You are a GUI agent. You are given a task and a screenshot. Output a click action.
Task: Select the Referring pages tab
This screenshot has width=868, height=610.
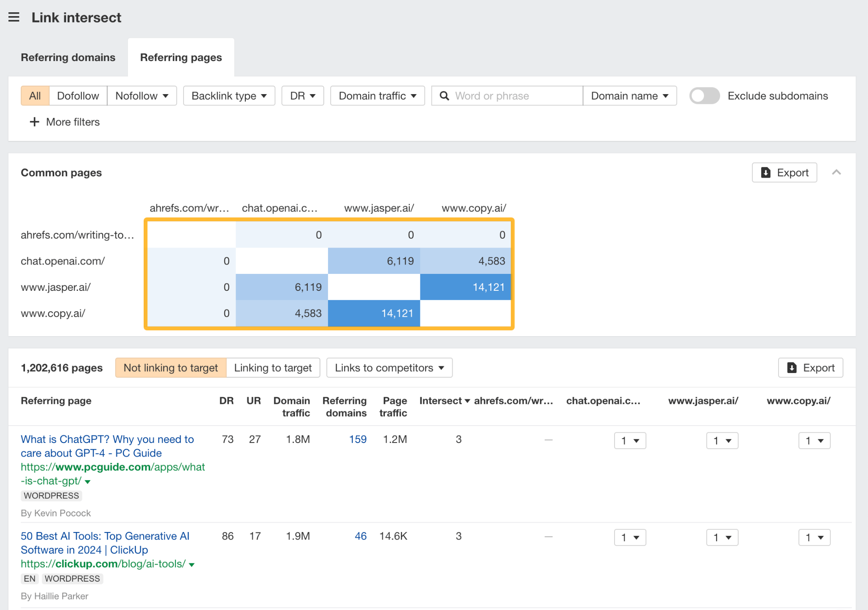coord(181,57)
